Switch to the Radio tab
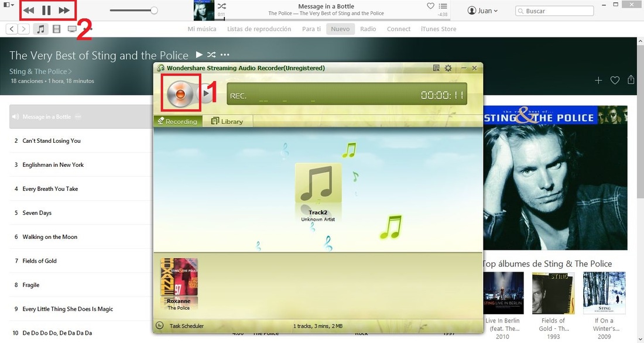Image resolution: width=644 pixels, height=343 pixels. (368, 29)
